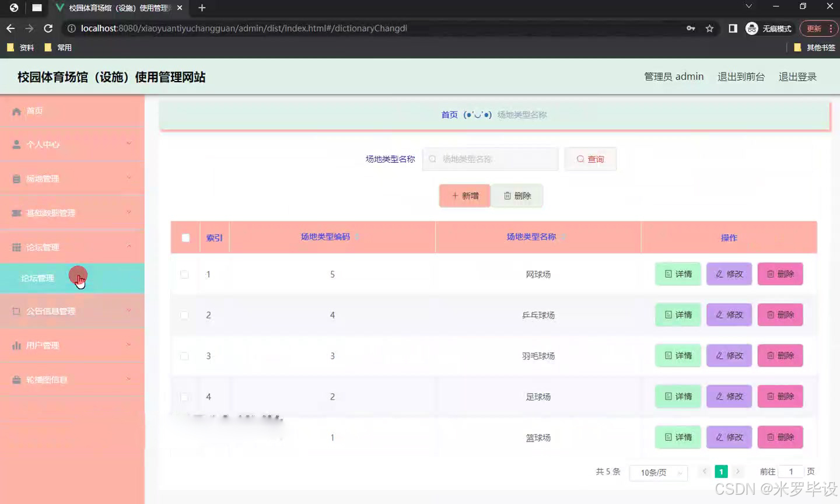Expand the 用户管理 menu chevron
This screenshot has width=840, height=504.
[129, 345]
